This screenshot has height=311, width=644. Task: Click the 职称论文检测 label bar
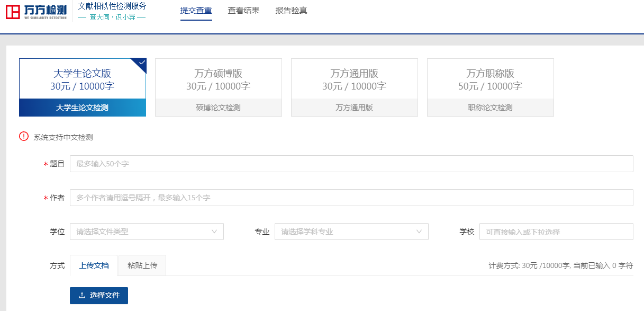(x=490, y=108)
